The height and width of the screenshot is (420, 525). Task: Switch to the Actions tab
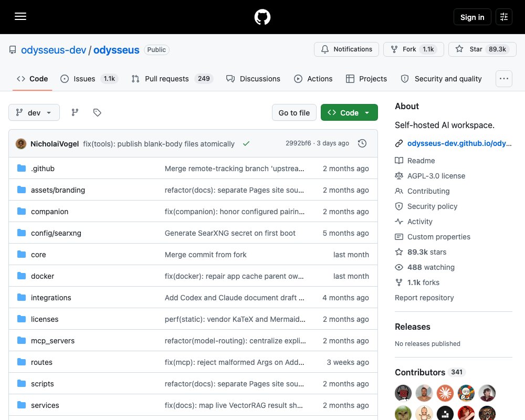point(313,79)
